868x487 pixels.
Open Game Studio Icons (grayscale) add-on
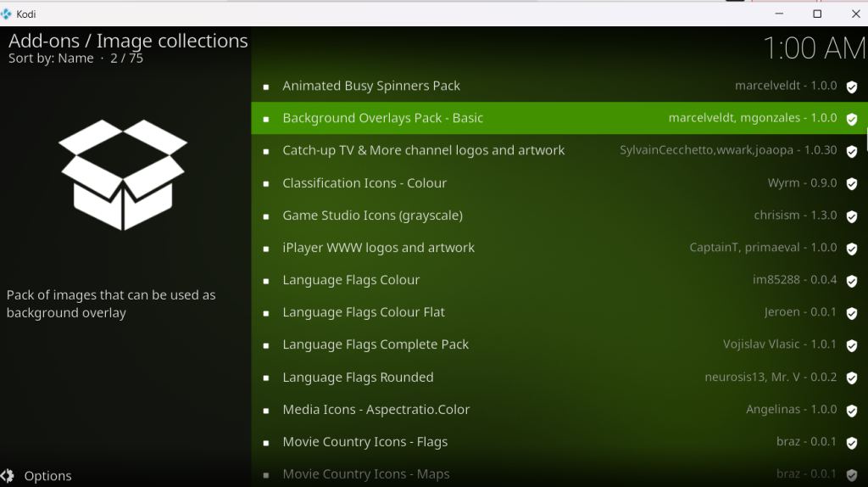tap(559, 215)
